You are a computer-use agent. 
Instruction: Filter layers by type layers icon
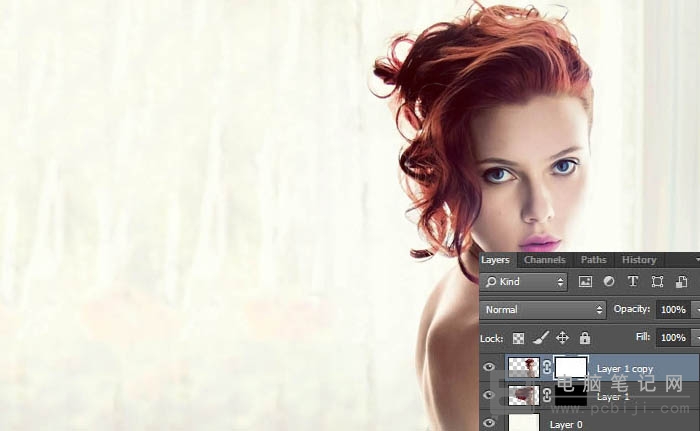pos(633,281)
